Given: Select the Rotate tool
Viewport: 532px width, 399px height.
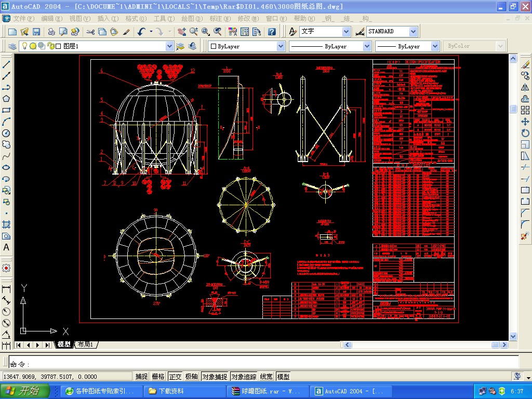Looking at the screenshot, I should click(x=525, y=134).
